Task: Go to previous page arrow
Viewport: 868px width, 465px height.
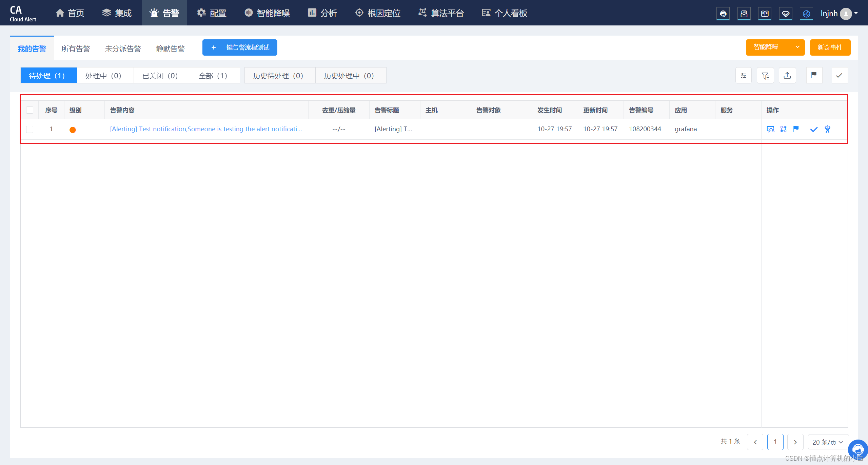Action: click(x=755, y=442)
